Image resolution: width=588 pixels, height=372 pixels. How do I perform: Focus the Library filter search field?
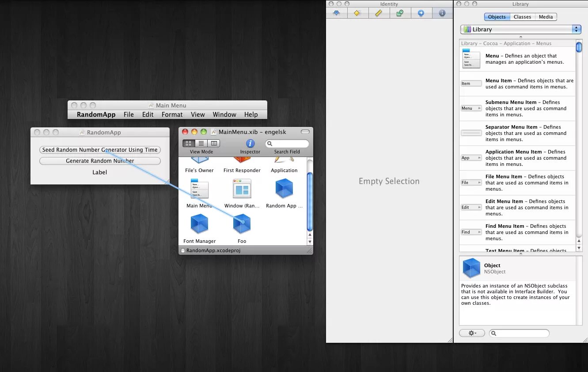(519, 333)
